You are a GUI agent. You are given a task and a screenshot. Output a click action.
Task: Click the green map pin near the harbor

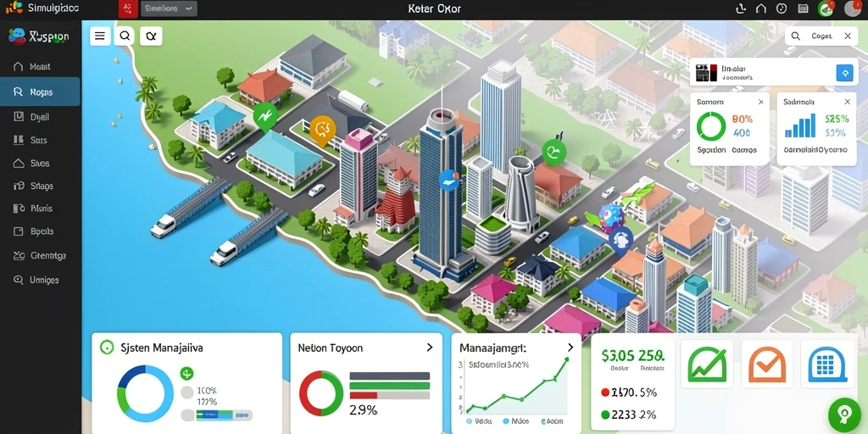(x=265, y=117)
